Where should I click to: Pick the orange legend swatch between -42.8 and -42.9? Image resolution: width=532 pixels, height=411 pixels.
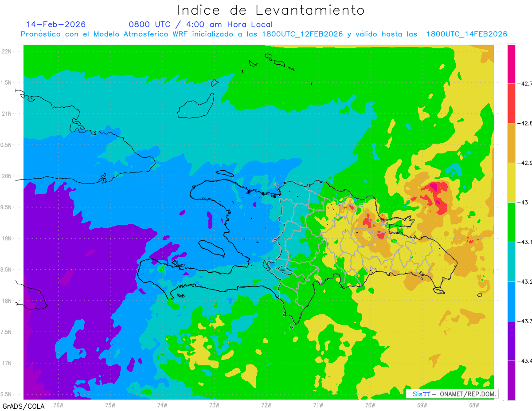(x=511, y=143)
